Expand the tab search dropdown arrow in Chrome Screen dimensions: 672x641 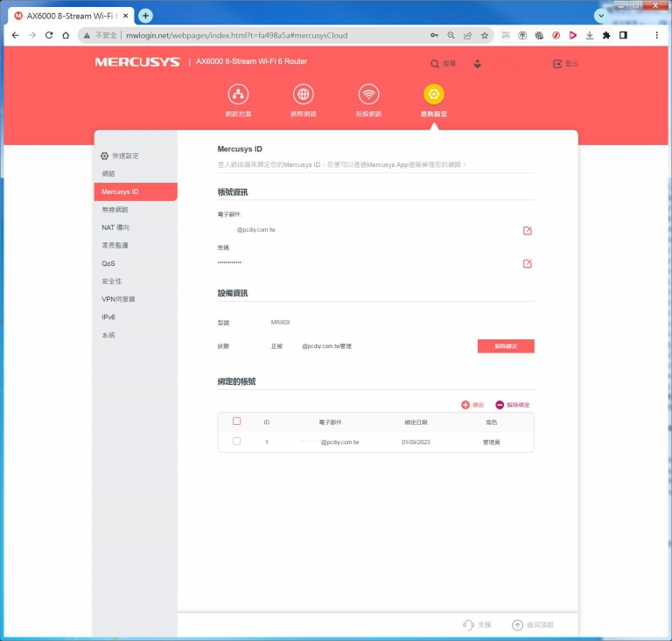[x=601, y=16]
